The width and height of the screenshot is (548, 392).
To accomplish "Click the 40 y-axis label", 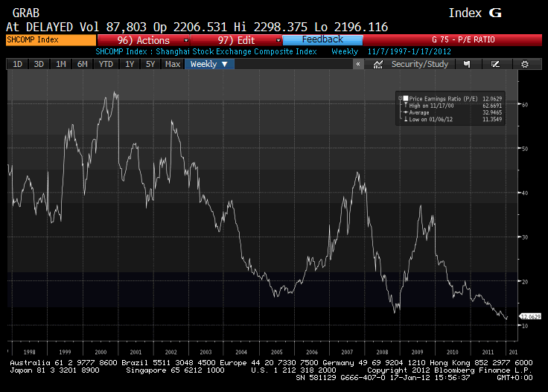I will point(525,193).
